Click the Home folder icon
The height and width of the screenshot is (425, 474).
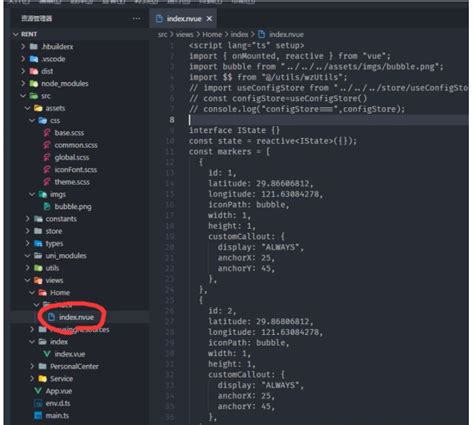(43, 293)
